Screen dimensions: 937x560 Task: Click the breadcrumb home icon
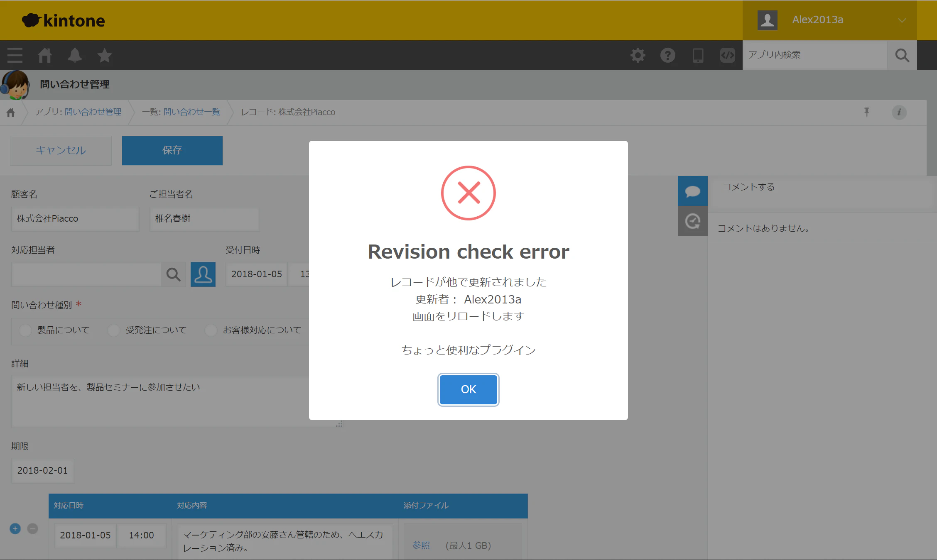pos(11,112)
